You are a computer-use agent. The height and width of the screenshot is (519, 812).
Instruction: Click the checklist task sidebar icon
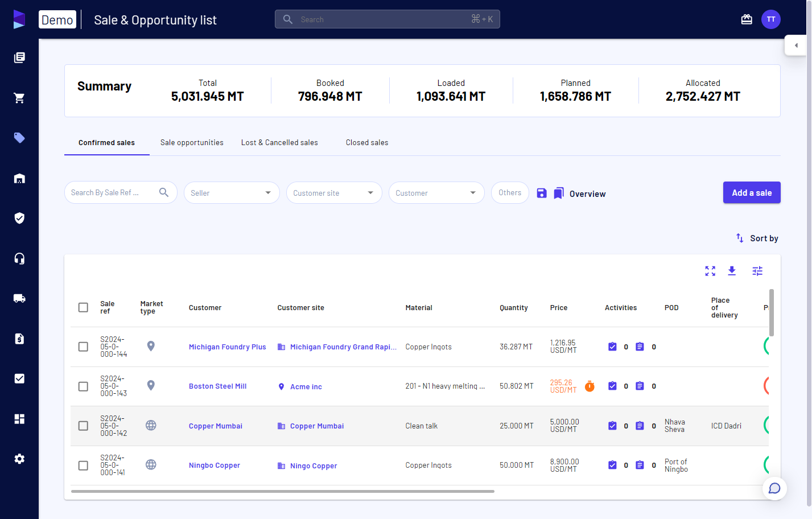tap(19, 378)
